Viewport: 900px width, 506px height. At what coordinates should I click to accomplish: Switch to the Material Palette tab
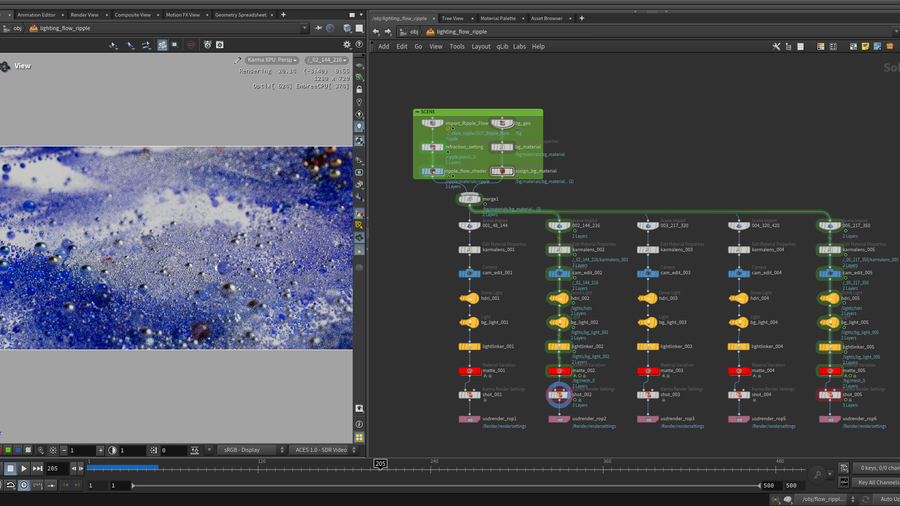coord(496,18)
